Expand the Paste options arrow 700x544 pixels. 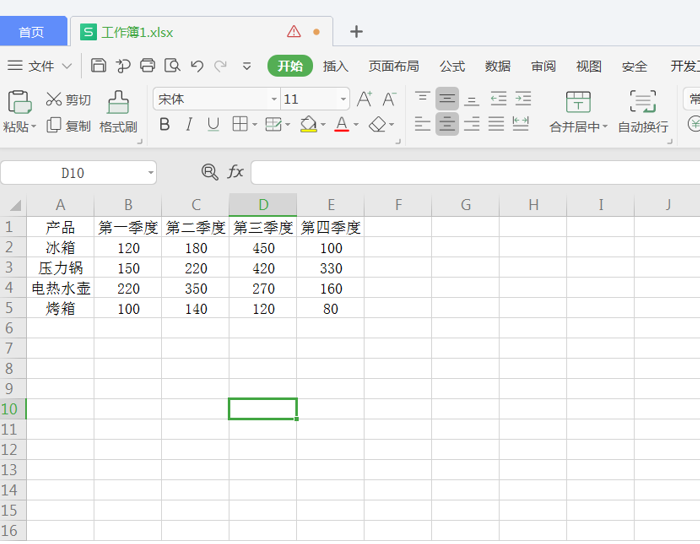click(33, 126)
